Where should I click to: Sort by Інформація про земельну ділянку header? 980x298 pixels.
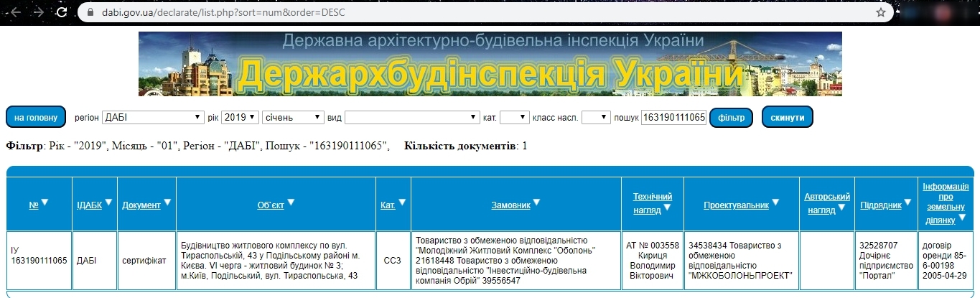click(x=945, y=202)
